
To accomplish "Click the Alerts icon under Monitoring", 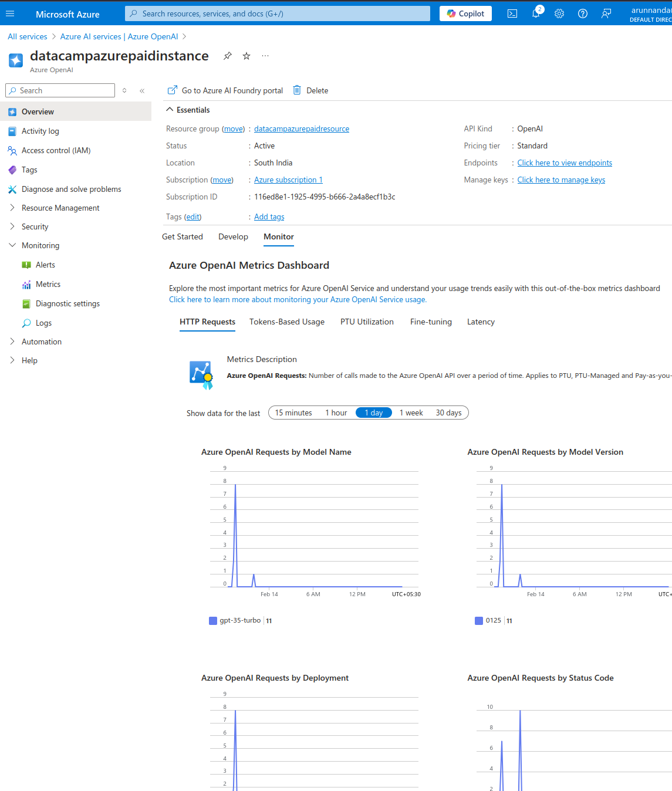I will click(26, 265).
